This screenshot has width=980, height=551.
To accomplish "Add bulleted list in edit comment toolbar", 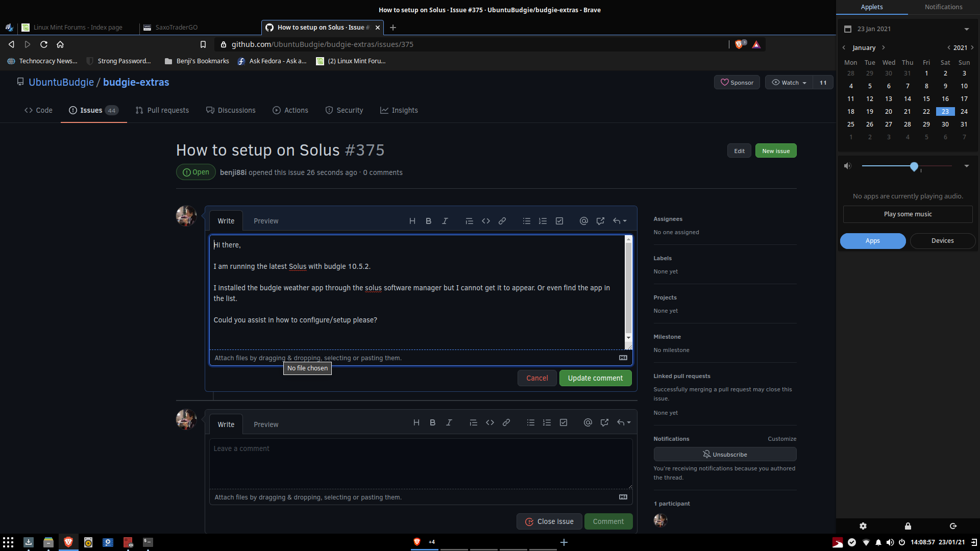I will pyautogui.click(x=526, y=221).
